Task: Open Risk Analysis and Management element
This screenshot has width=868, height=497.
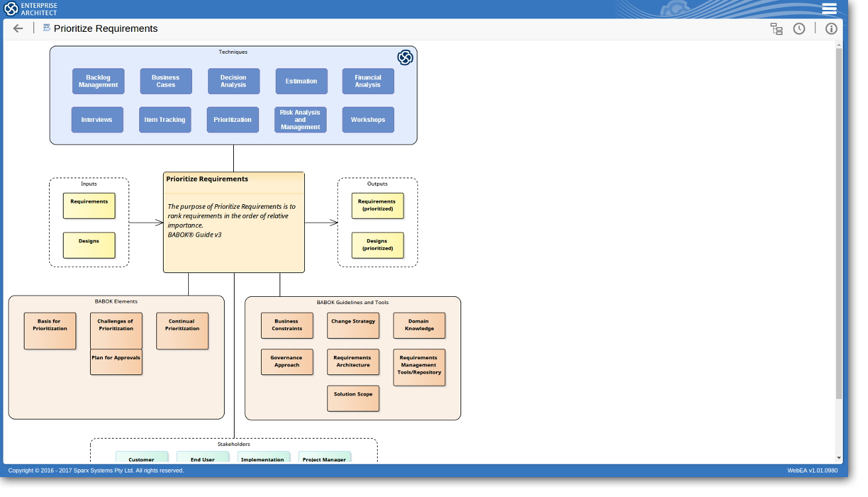Action: [300, 120]
